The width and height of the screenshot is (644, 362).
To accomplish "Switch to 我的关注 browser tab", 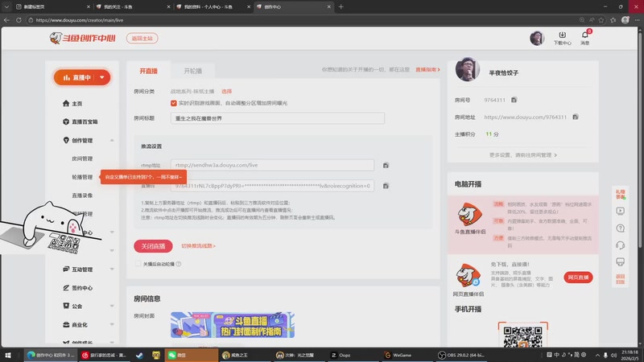I will (x=134, y=7).
